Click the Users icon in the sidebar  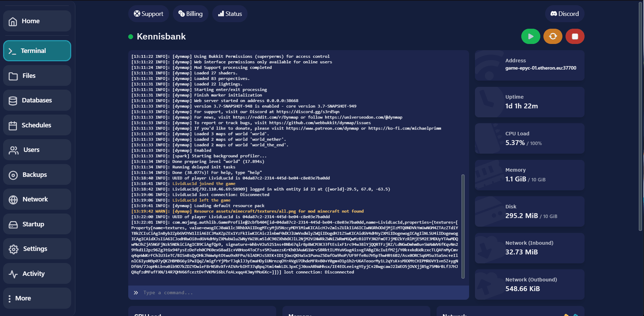(13, 150)
